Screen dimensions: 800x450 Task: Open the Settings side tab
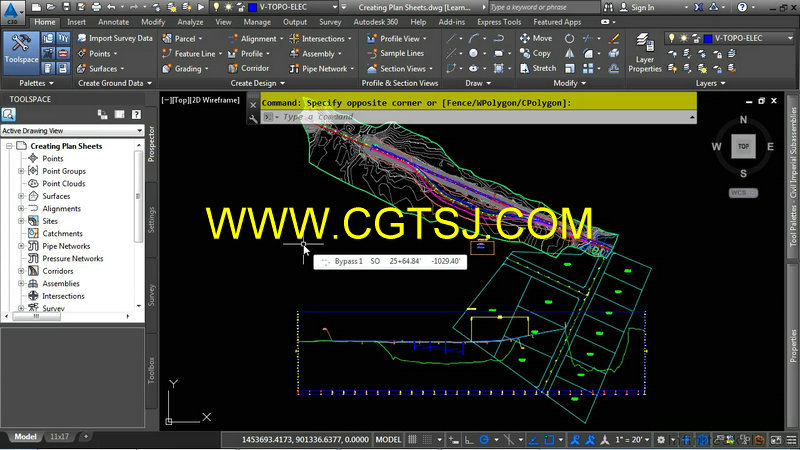click(151, 219)
